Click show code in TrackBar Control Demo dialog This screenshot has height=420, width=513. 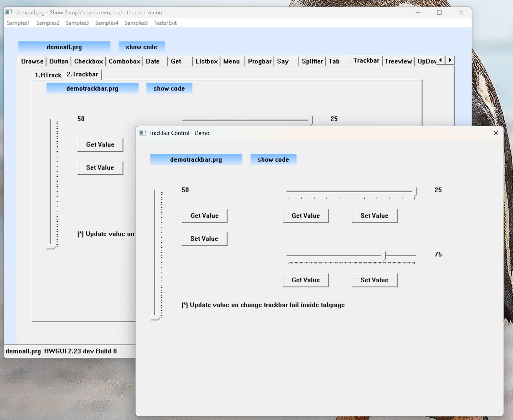(x=274, y=159)
